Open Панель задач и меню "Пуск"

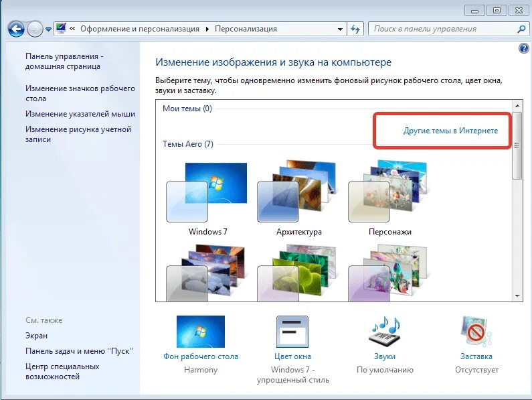click(79, 351)
